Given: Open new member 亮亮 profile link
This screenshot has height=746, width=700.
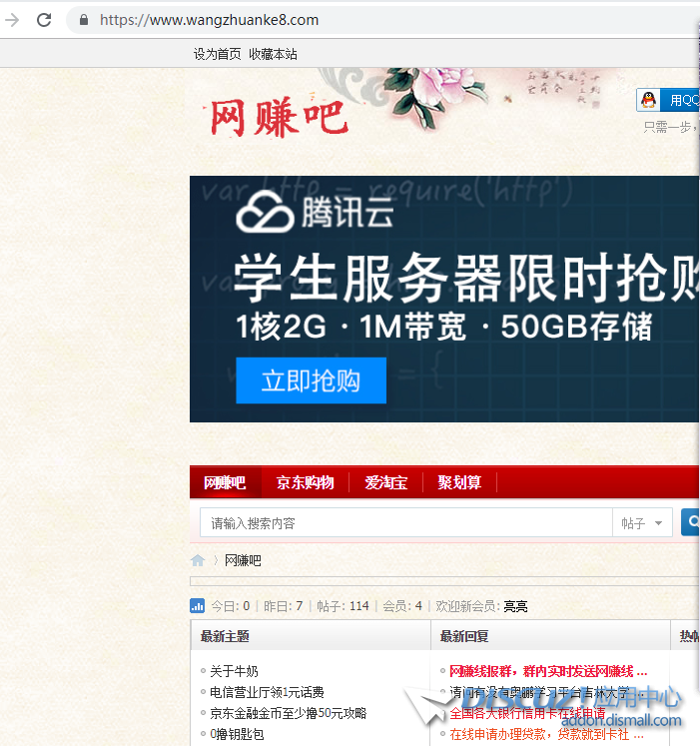Looking at the screenshot, I should tap(515, 606).
